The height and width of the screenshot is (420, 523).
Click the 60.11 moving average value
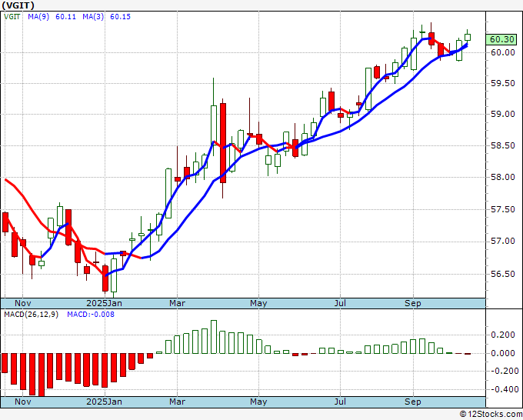point(65,17)
